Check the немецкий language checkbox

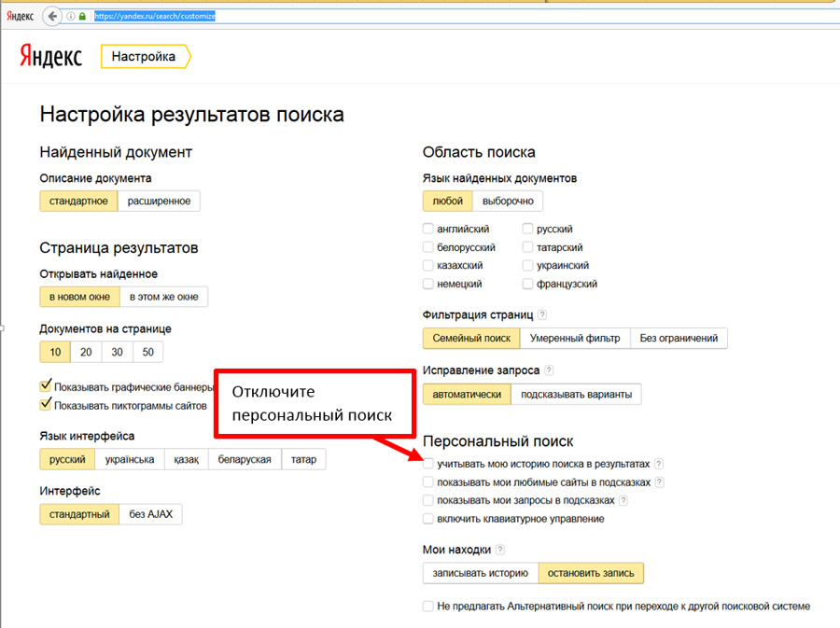[x=428, y=284]
